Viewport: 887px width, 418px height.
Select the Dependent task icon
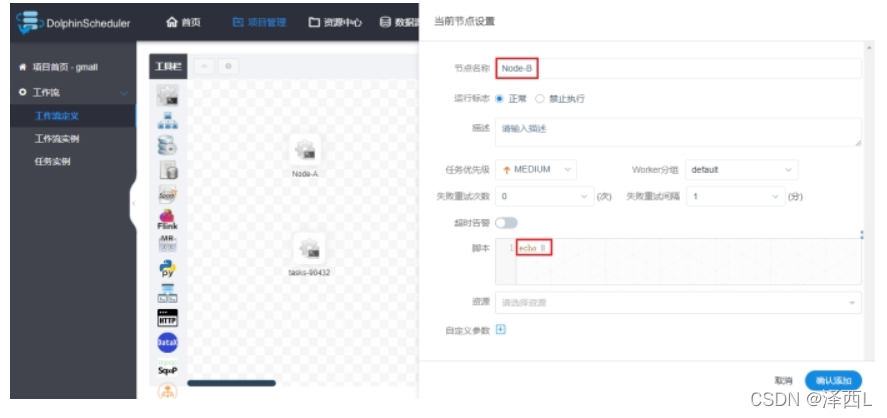coord(167,292)
